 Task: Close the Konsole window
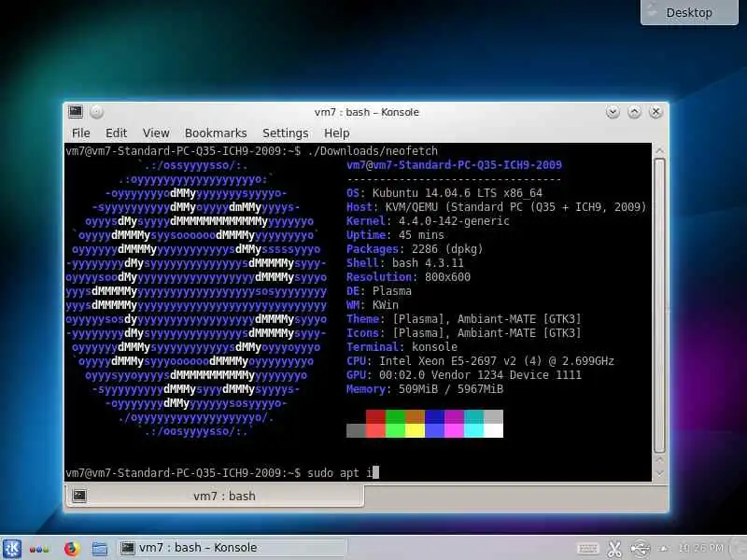pyautogui.click(x=655, y=112)
